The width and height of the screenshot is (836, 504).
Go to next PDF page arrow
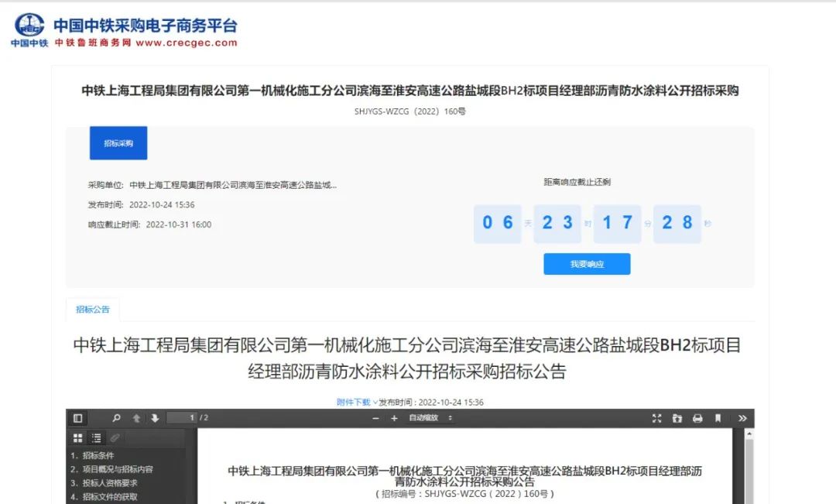155,418
